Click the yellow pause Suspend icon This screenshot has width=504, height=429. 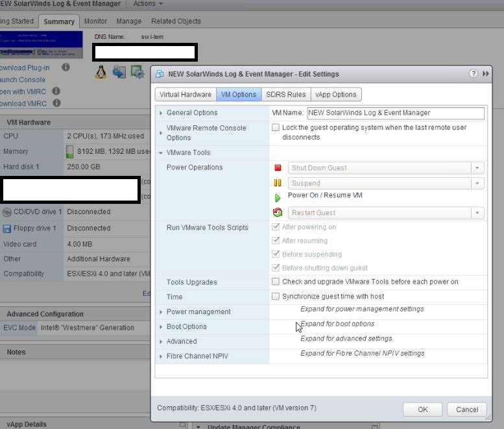click(x=278, y=183)
